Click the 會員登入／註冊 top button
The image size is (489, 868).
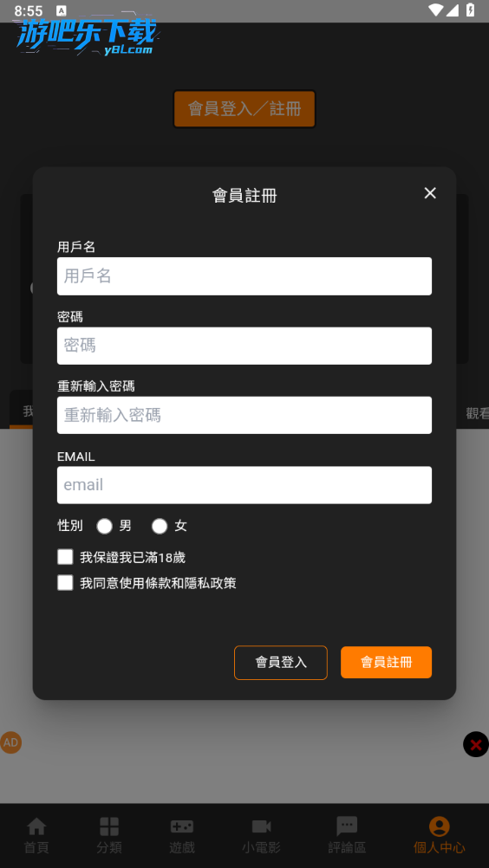(x=244, y=109)
